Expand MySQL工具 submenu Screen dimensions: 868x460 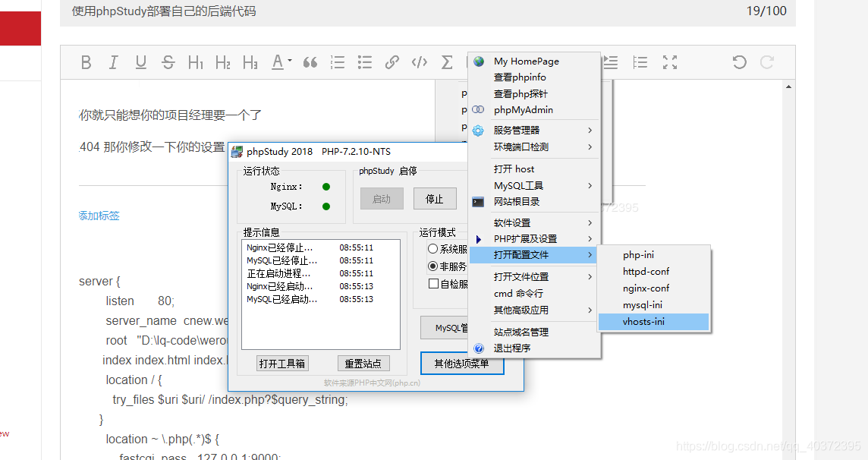534,185
